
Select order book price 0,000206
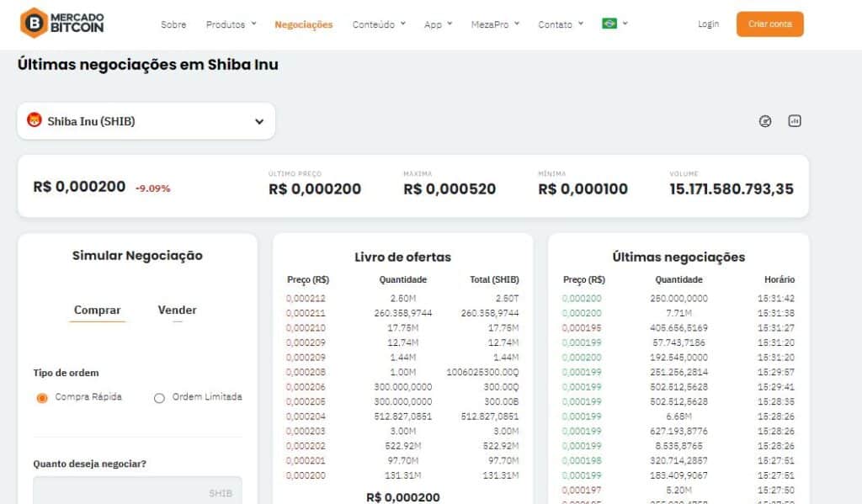(306, 387)
